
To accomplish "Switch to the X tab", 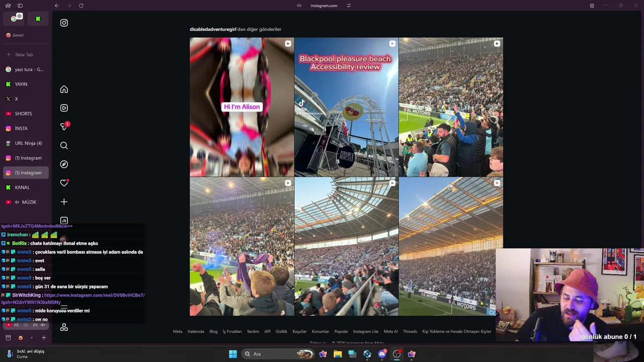I will click(x=26, y=99).
